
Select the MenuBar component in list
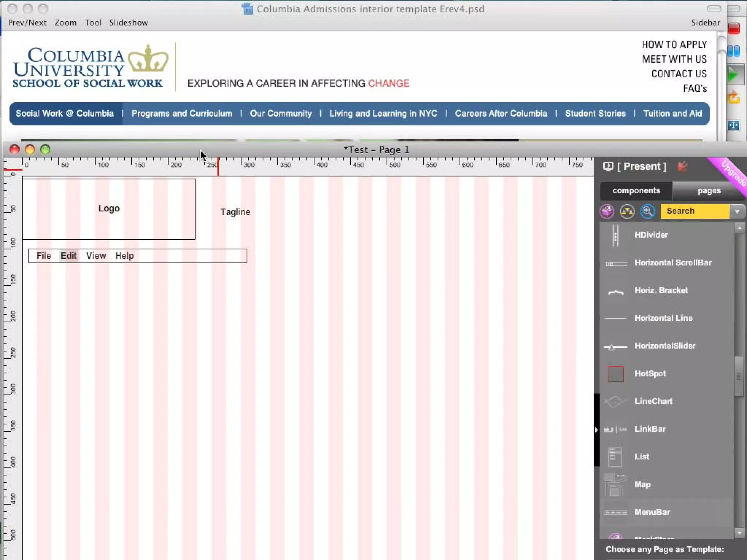(x=652, y=512)
